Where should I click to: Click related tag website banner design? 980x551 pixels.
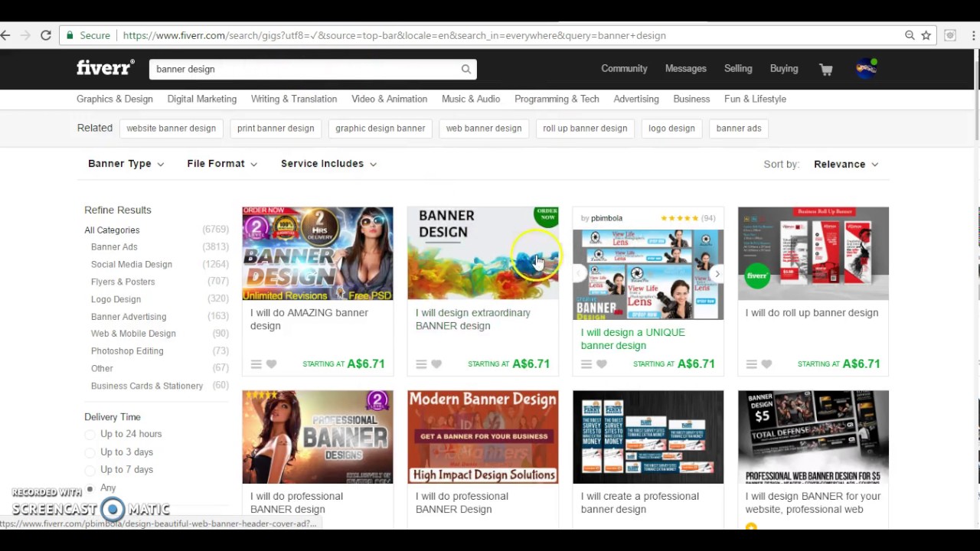[x=171, y=129]
